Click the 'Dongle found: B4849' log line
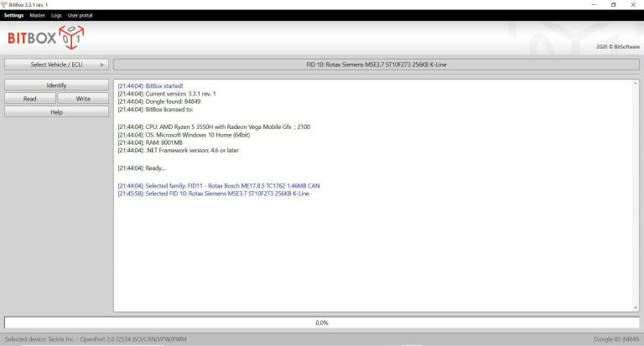 point(159,101)
